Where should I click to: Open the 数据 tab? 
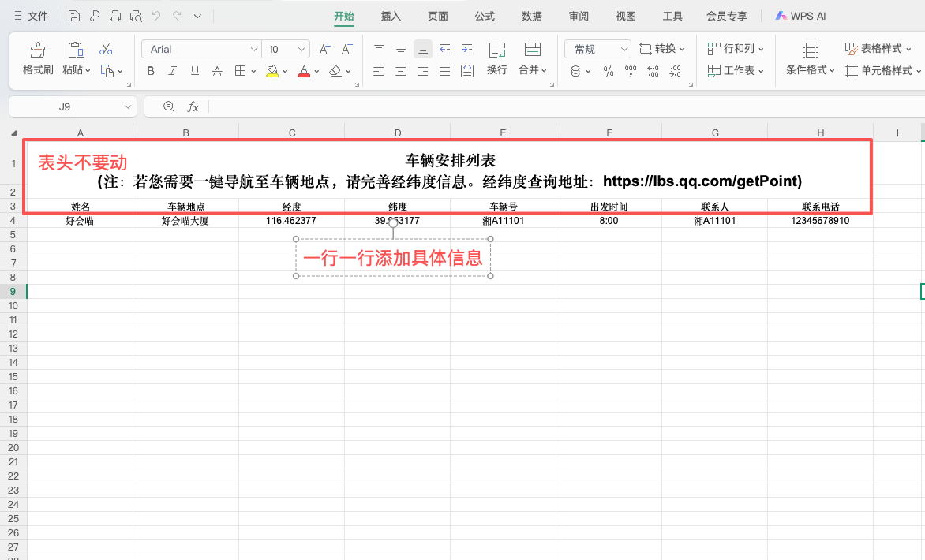click(532, 16)
